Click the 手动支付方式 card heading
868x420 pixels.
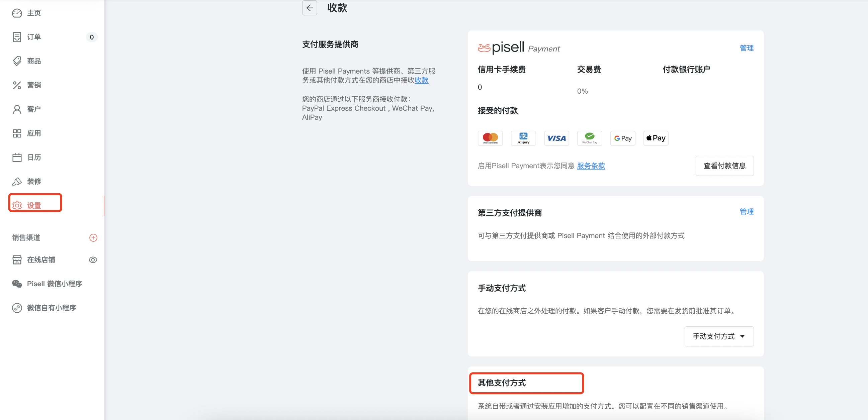coord(502,288)
